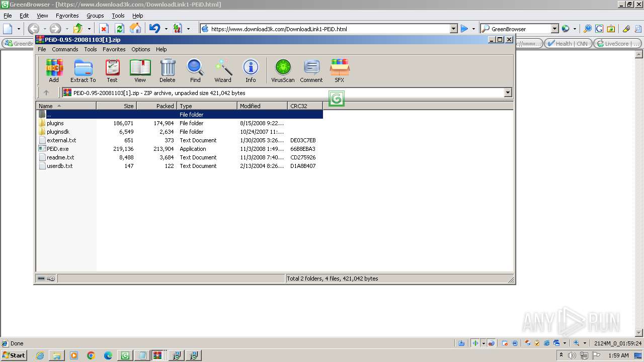The height and width of the screenshot is (362, 644).
Task: Click the new page icon in GreenBrowser
Action: pos(8,29)
